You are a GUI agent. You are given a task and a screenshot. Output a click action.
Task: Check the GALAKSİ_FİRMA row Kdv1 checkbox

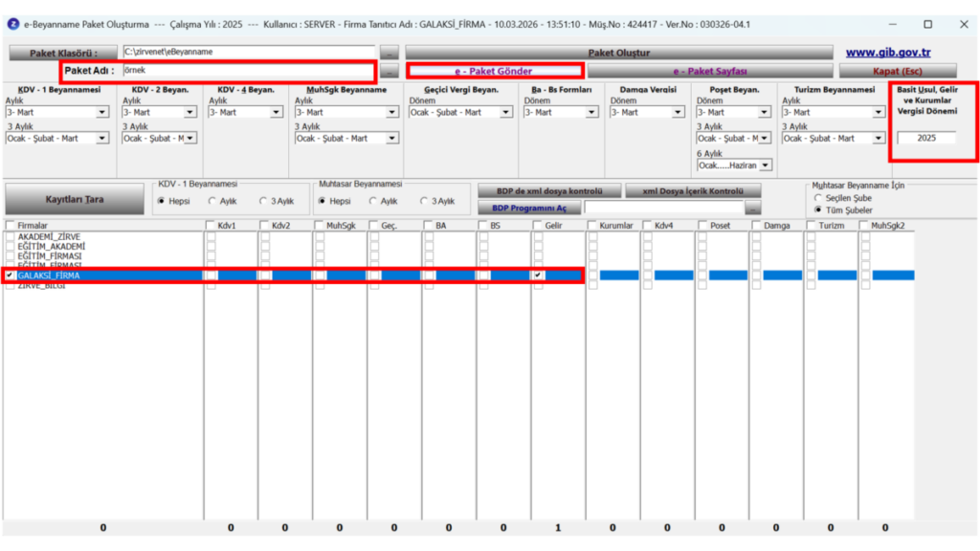tap(212, 275)
